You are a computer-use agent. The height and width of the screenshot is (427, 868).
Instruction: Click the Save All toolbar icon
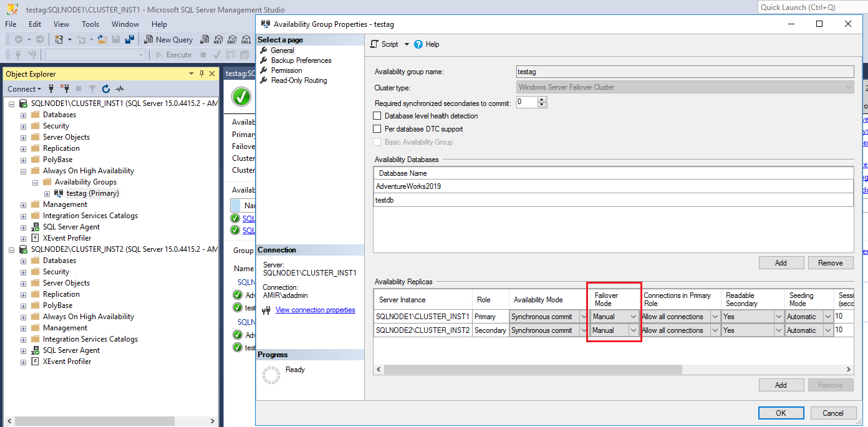pos(130,39)
